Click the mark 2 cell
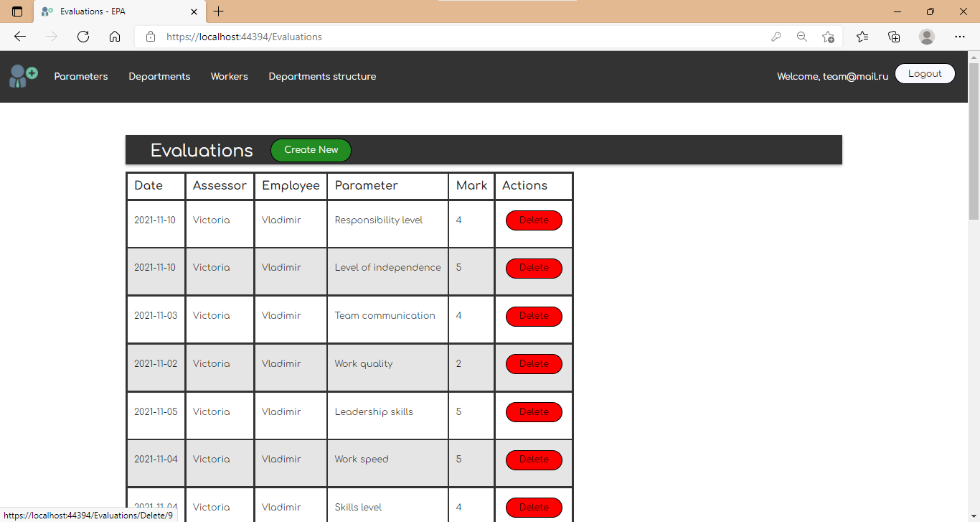The width and height of the screenshot is (980, 522). 471,368
